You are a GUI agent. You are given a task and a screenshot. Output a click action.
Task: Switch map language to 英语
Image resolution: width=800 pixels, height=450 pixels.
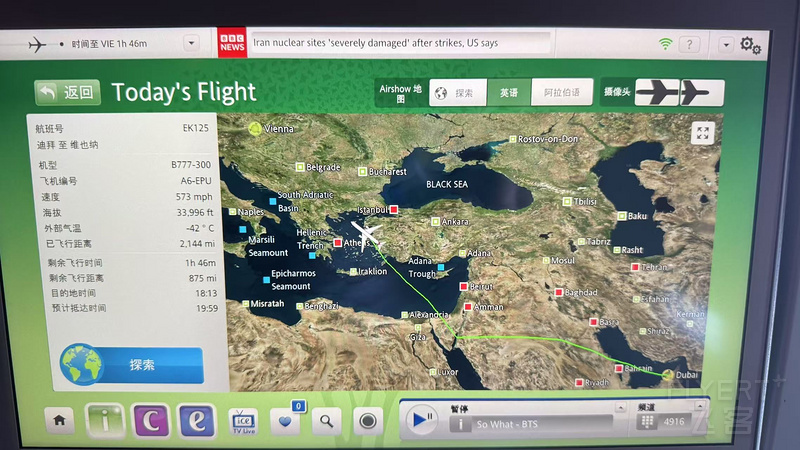[x=509, y=93]
